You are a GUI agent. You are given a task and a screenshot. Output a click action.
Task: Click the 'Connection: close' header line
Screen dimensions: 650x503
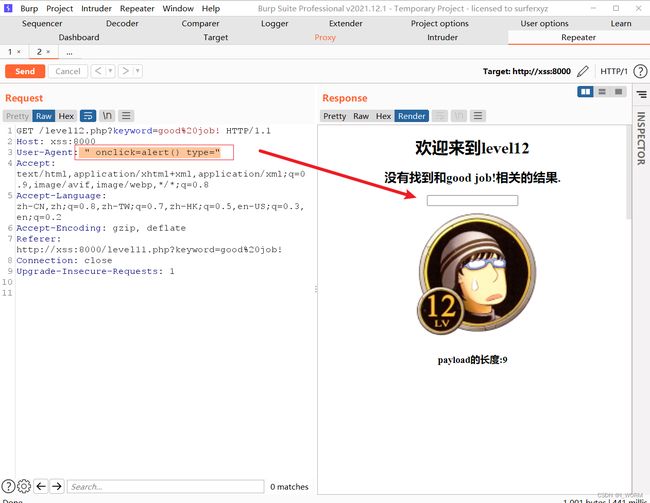[64, 260]
